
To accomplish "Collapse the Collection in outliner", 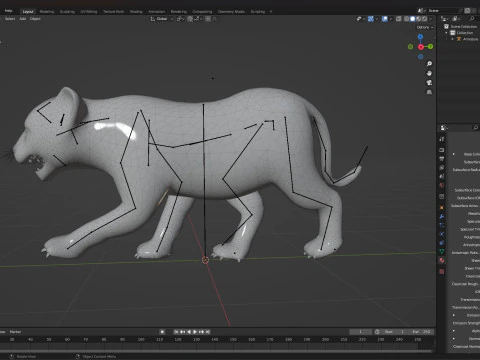I will coord(446,33).
